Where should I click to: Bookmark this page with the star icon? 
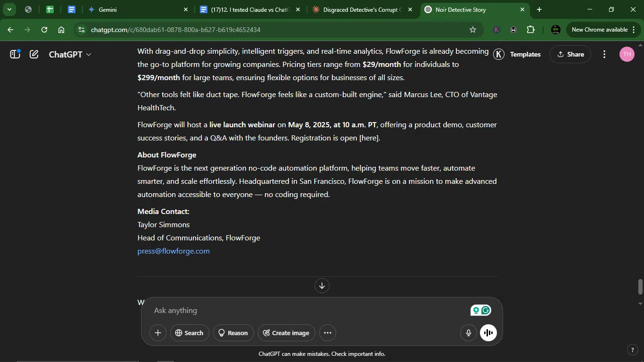(x=473, y=30)
